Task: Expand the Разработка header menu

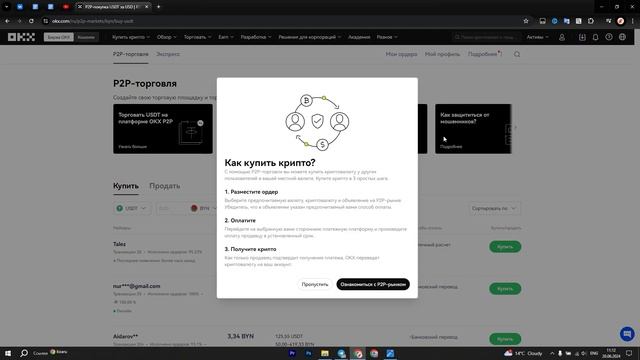Action: point(256,37)
